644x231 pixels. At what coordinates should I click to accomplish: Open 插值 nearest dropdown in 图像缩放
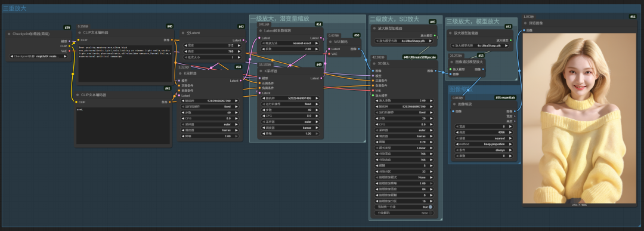click(x=484, y=138)
